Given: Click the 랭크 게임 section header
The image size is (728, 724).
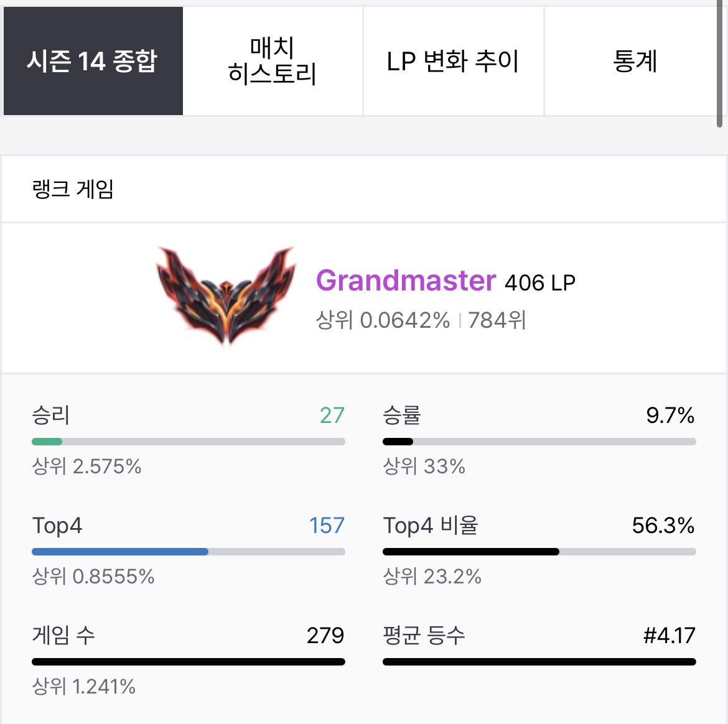Looking at the screenshot, I should 73,189.
